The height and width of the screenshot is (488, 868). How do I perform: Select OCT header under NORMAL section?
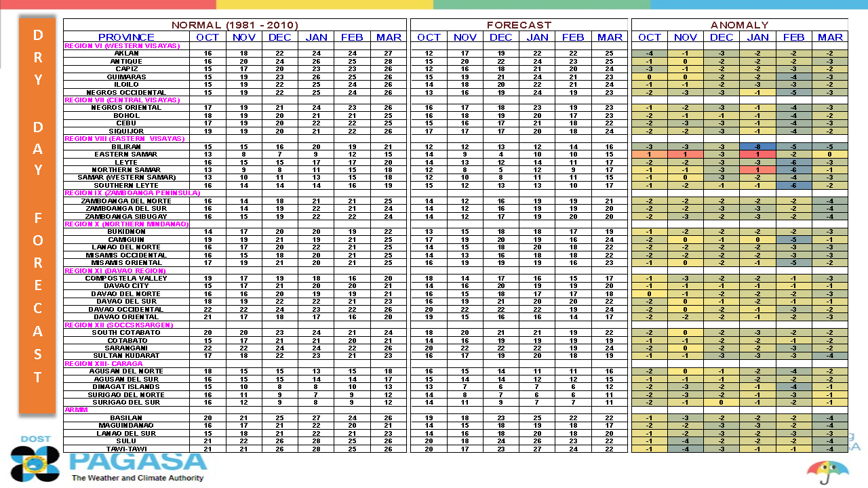click(x=208, y=37)
